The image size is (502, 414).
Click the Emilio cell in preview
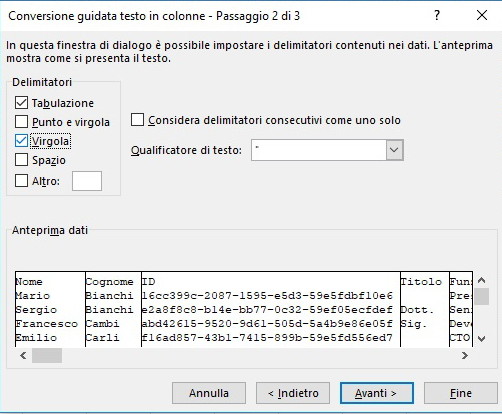pyautogui.click(x=36, y=338)
